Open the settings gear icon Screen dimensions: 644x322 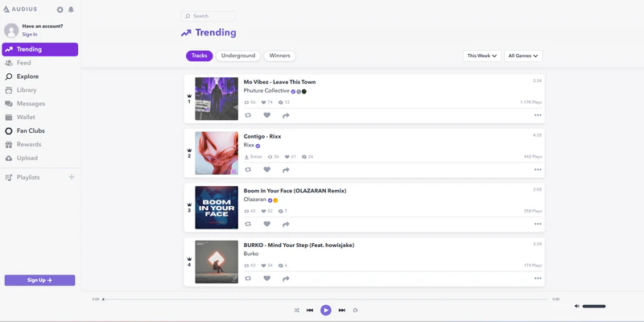coord(60,10)
